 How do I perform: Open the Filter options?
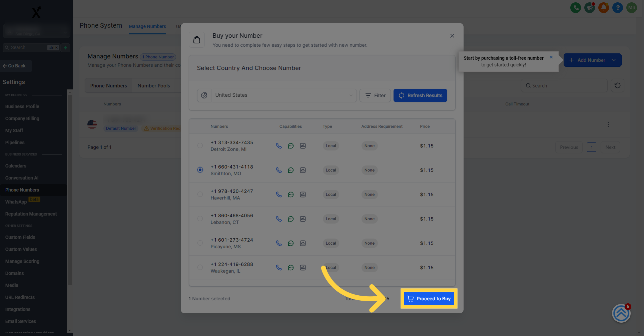click(x=375, y=95)
